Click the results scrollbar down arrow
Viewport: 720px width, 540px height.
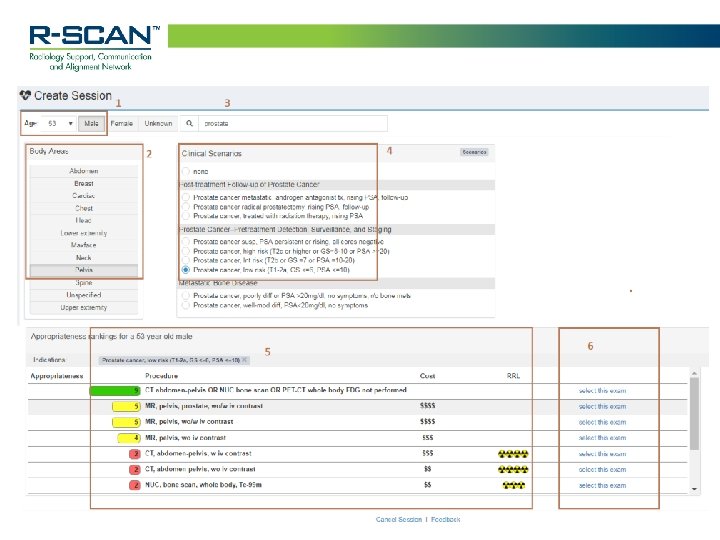tap(694, 489)
